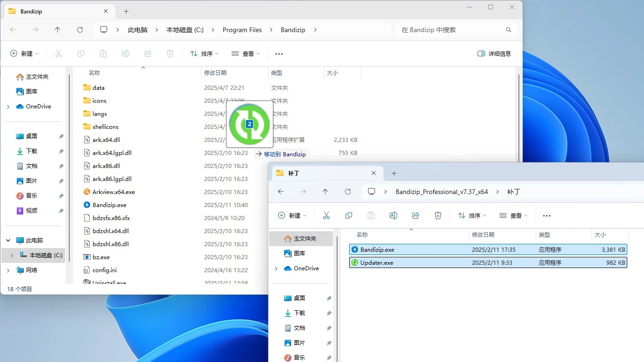Click the rename icon in Bandizip window toolbar
644x362 pixels.
pyautogui.click(x=126, y=54)
